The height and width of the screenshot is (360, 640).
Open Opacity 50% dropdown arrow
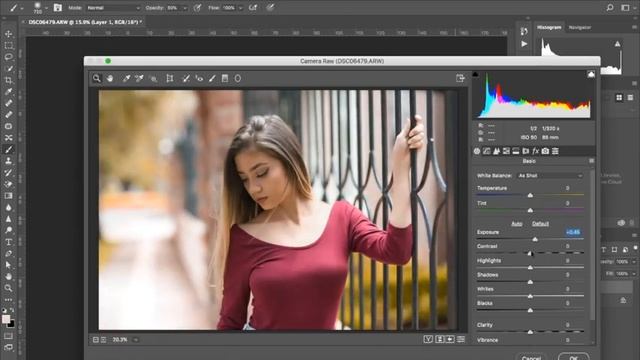pos(185,8)
